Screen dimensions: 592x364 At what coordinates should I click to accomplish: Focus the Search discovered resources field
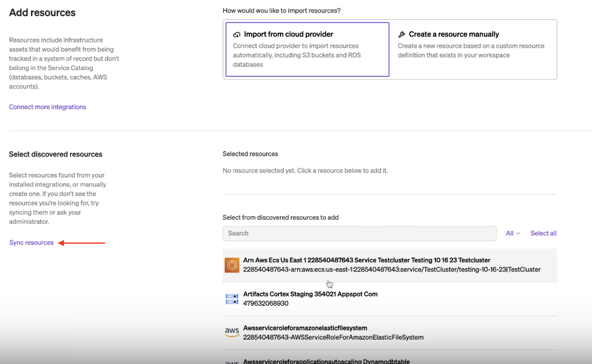[x=359, y=234]
